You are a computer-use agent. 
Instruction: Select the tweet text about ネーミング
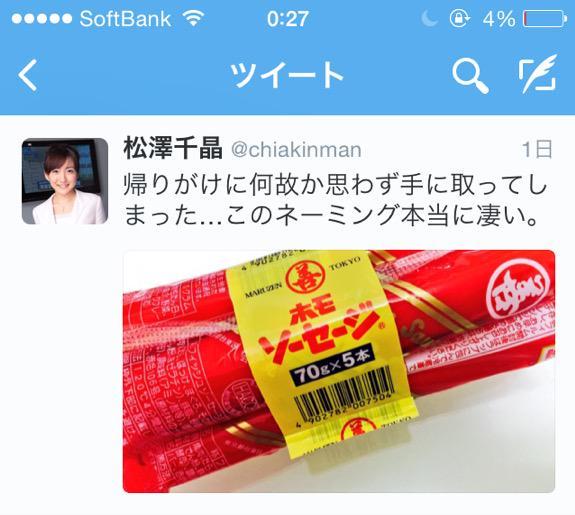coord(335,200)
